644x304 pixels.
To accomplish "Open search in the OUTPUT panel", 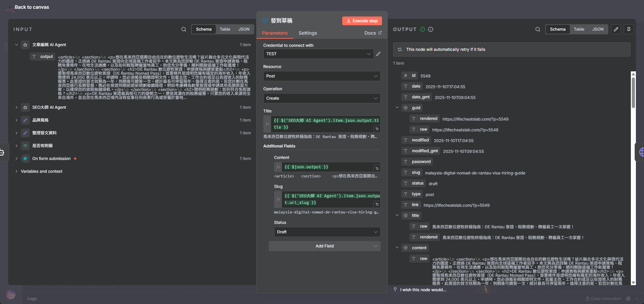I will tap(537, 29).
